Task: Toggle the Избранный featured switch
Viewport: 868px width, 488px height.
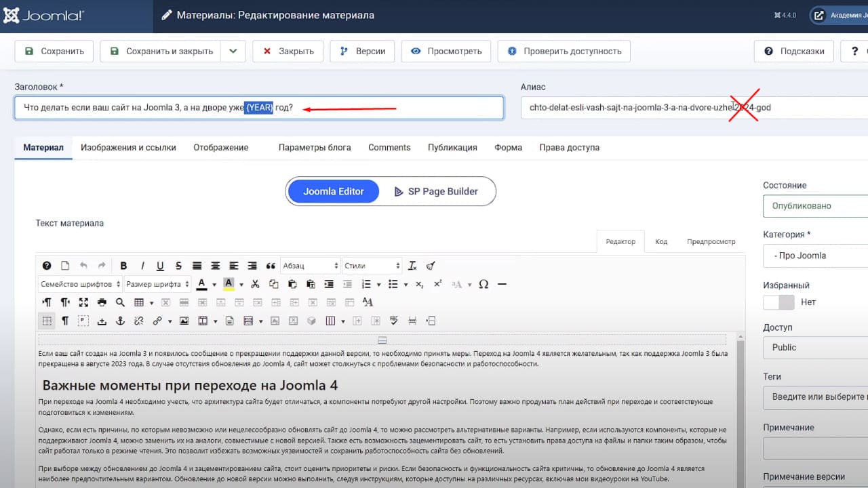Action: pyautogui.click(x=778, y=302)
